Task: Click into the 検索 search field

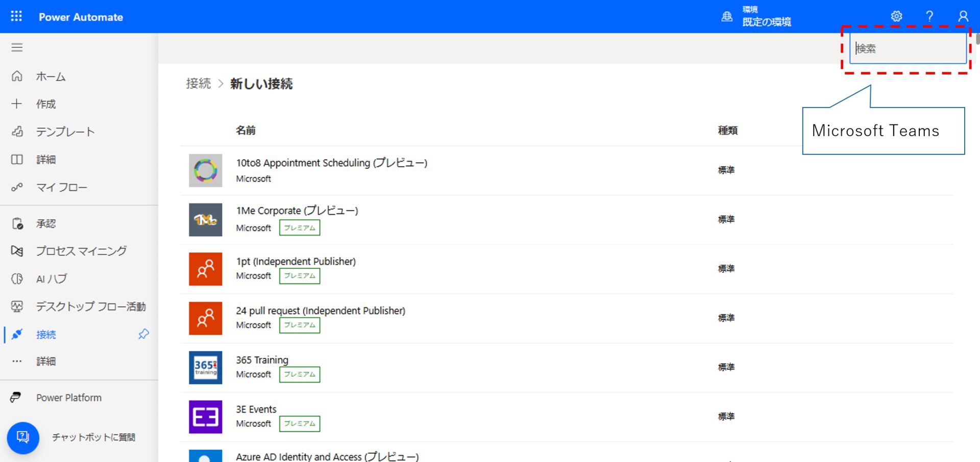Action: (908, 48)
